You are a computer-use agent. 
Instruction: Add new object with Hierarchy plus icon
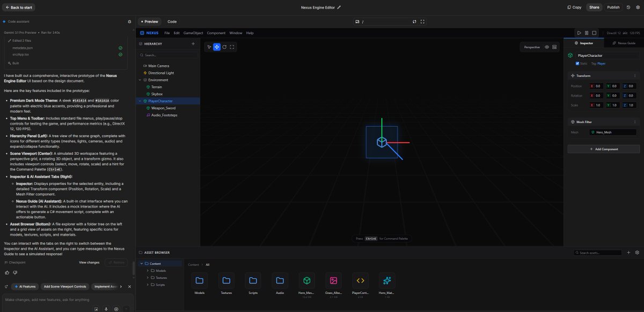pyautogui.click(x=193, y=43)
